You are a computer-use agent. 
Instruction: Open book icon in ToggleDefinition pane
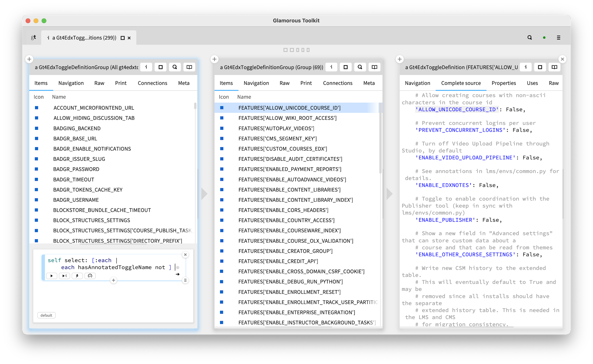click(554, 67)
